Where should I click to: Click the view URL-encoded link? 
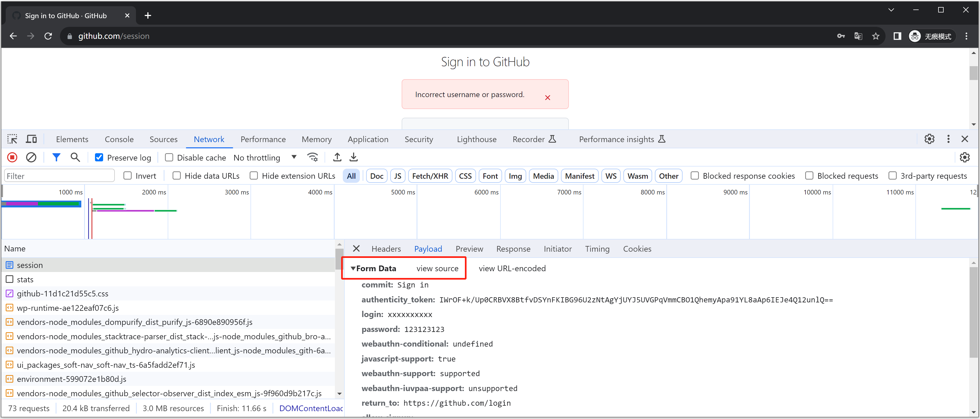click(512, 268)
